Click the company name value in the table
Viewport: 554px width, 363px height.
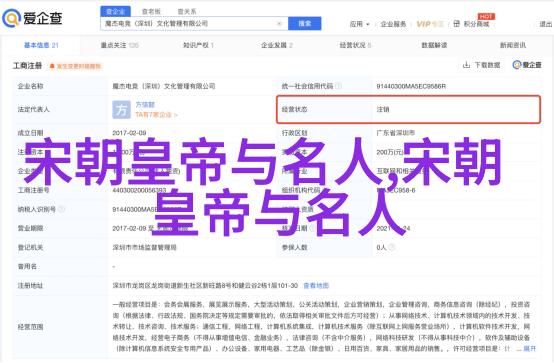click(x=164, y=86)
